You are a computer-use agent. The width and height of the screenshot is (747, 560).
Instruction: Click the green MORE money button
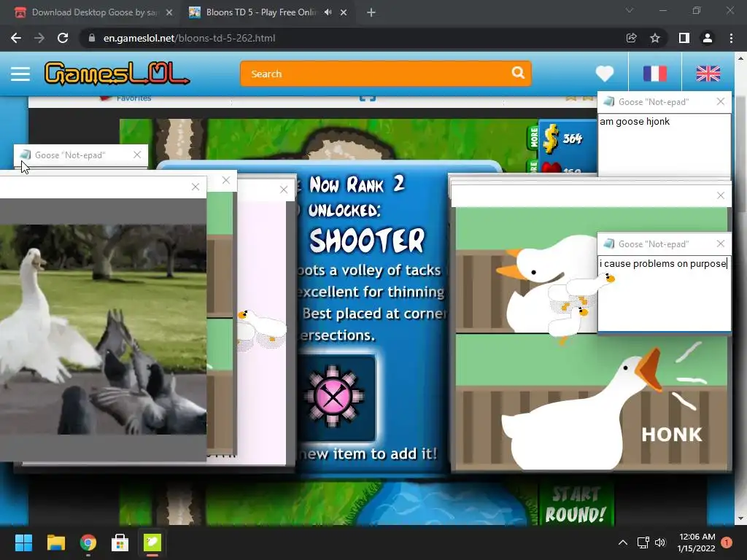click(x=533, y=137)
